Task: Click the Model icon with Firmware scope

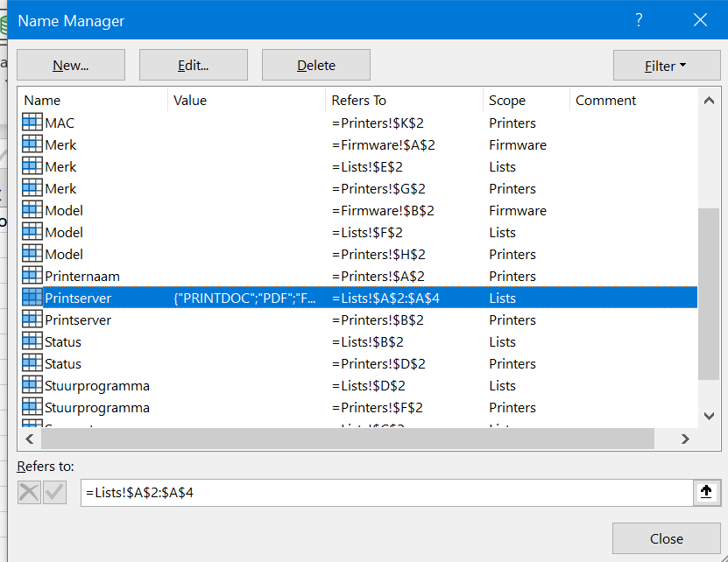Action: click(31, 210)
